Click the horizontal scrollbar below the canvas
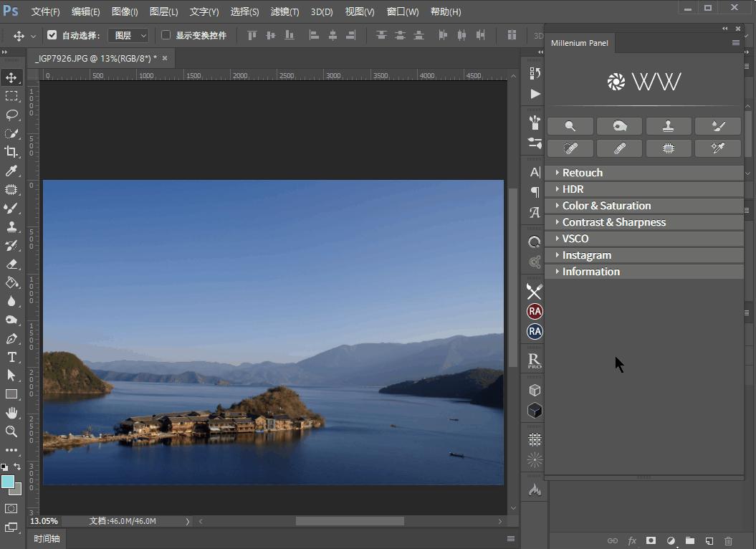This screenshot has width=756, height=549. click(351, 521)
